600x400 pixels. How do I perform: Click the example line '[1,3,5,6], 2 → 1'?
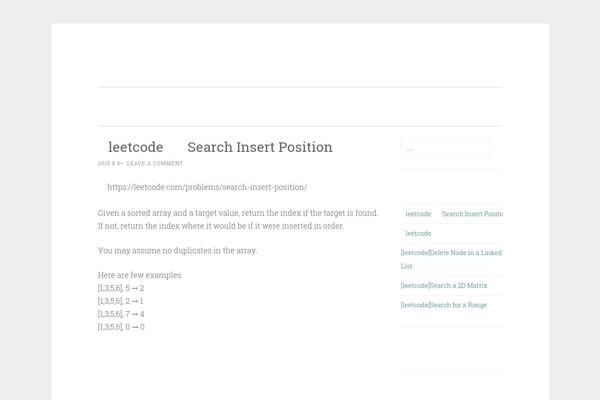pyautogui.click(x=121, y=301)
